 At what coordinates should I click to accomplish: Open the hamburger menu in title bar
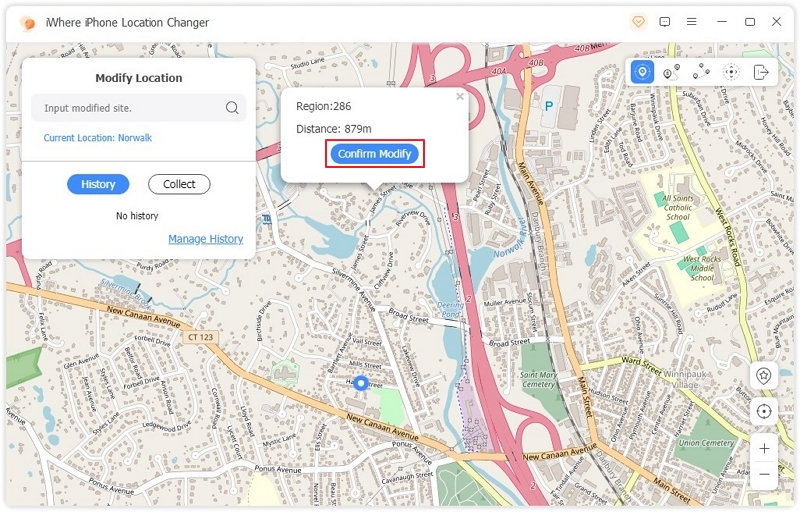(691, 22)
